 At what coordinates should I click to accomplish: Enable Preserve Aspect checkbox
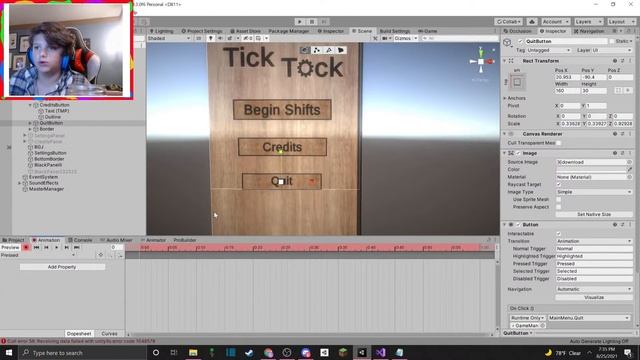(558, 207)
